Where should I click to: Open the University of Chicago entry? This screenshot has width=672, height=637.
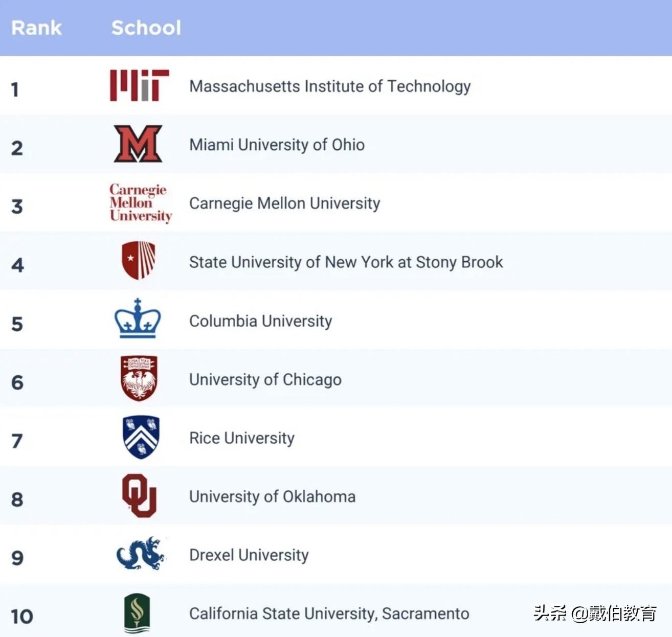(265, 380)
